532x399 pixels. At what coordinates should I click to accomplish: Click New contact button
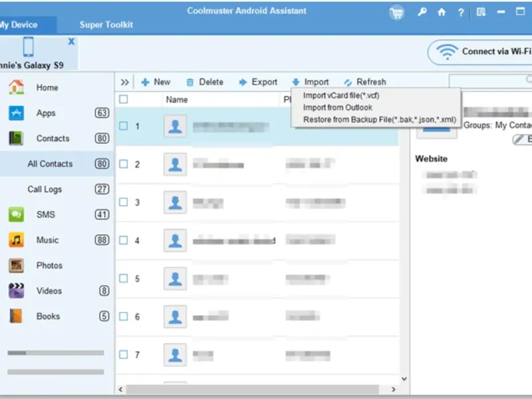[x=156, y=82]
